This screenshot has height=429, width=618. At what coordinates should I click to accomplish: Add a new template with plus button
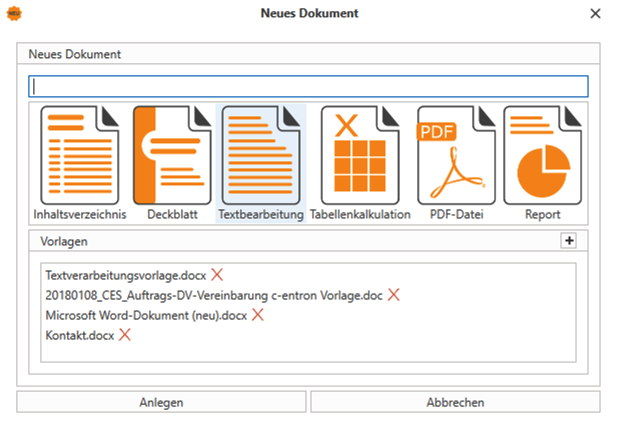pyautogui.click(x=570, y=241)
